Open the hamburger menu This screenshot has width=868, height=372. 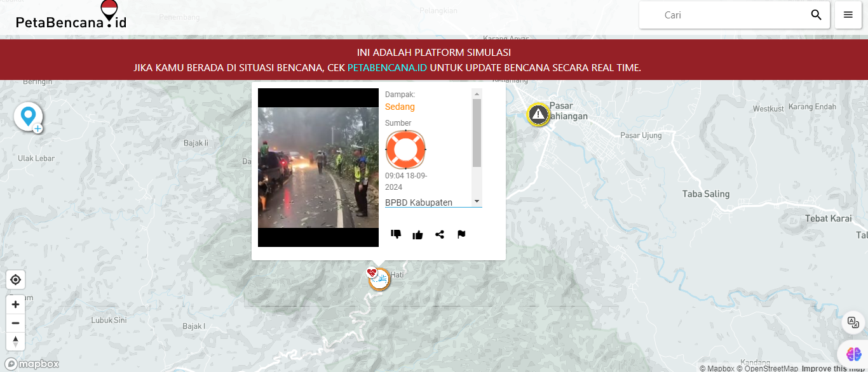tap(848, 15)
